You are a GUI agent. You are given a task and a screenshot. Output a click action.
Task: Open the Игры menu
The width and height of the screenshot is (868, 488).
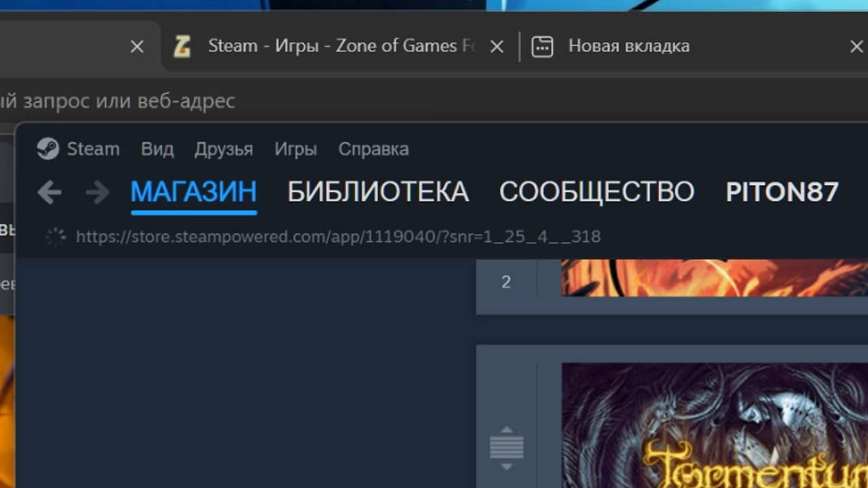[x=296, y=148]
